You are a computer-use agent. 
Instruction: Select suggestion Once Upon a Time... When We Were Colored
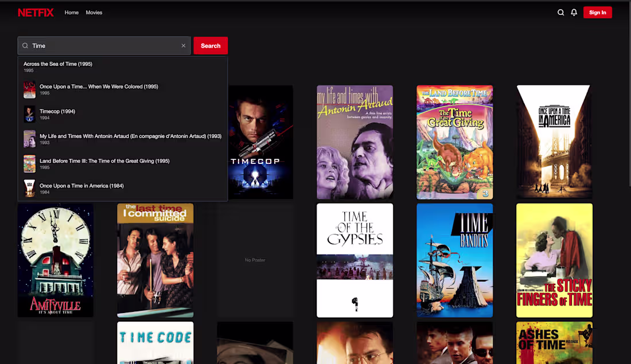pos(123,89)
